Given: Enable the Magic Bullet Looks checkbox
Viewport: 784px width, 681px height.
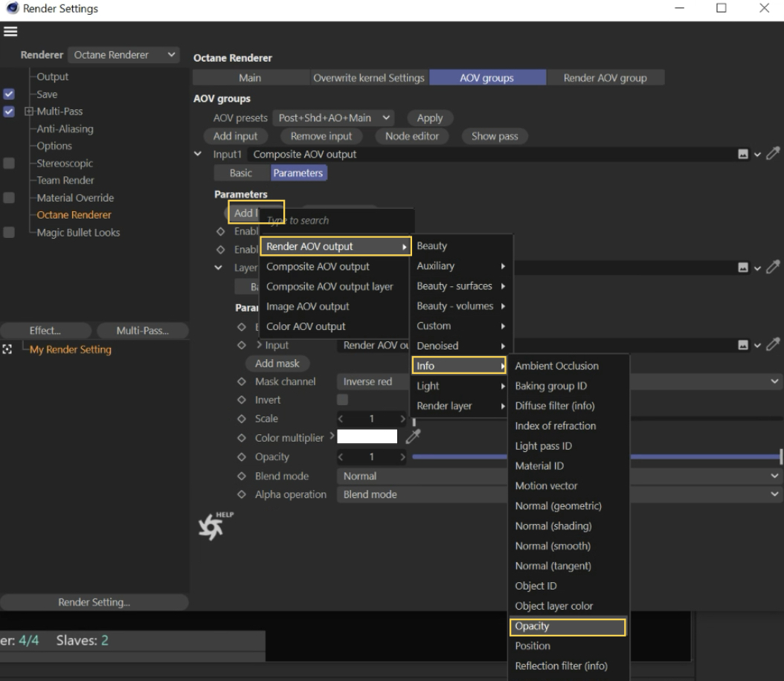Looking at the screenshot, I should (x=9, y=232).
